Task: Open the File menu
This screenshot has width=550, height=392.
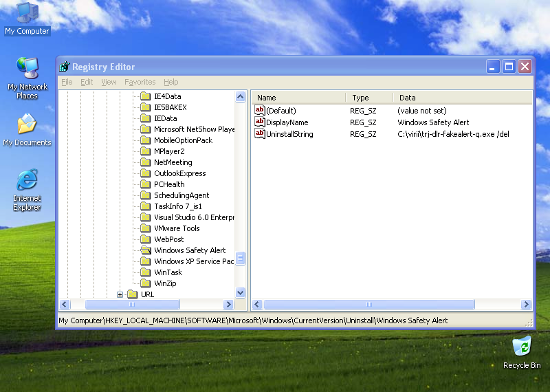Action: 67,82
